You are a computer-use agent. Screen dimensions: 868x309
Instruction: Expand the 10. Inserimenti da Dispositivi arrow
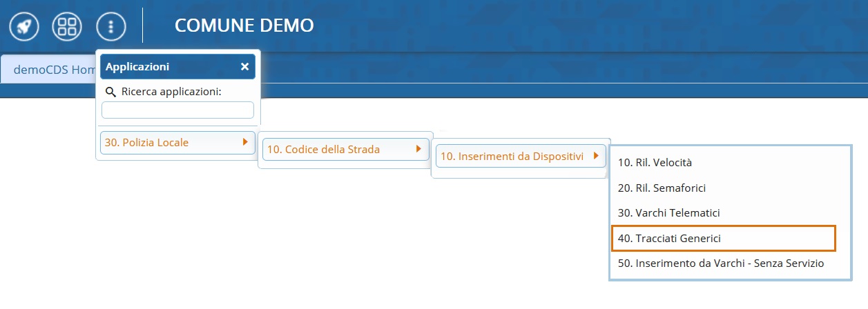pyautogui.click(x=595, y=156)
